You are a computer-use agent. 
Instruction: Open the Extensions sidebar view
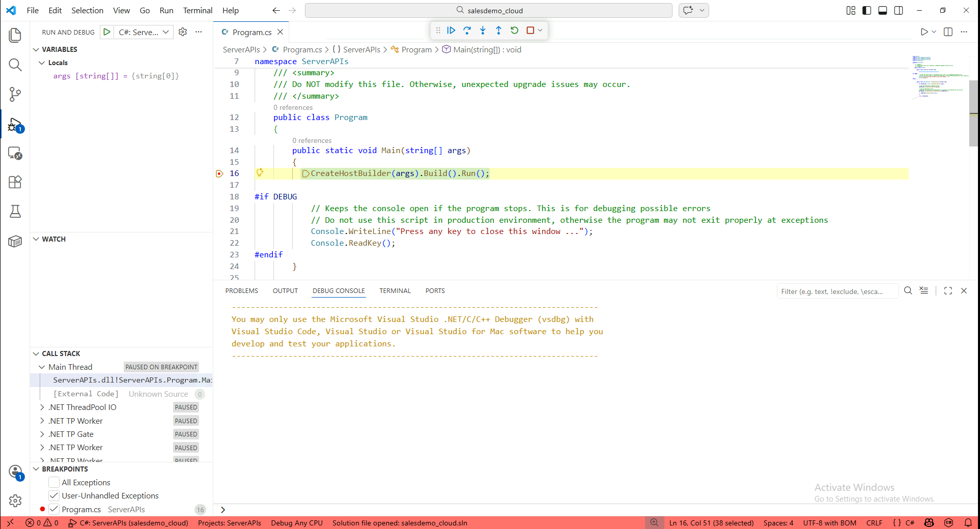tap(15, 182)
